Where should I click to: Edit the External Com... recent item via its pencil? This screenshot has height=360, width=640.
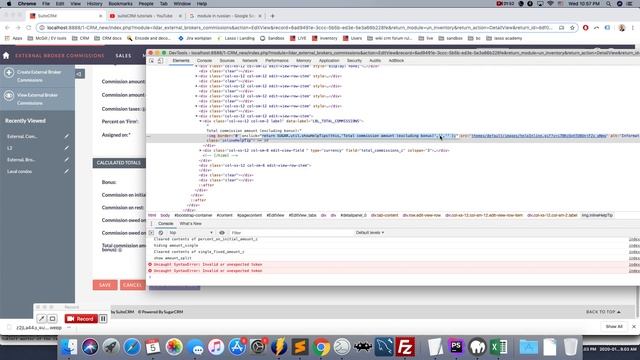point(67,136)
